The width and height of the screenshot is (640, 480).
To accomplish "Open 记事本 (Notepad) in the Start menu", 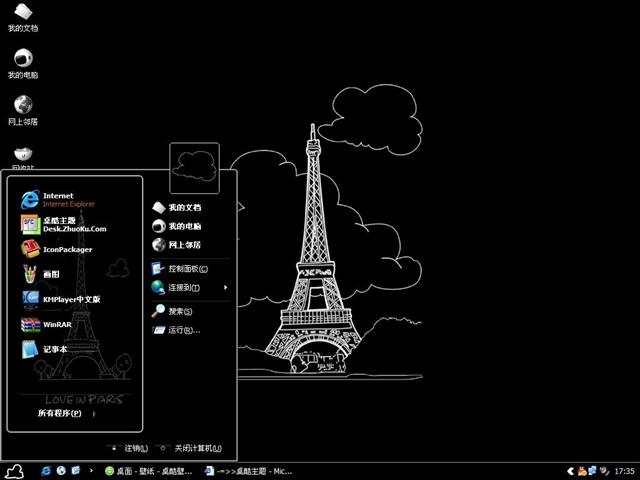I will pyautogui.click(x=44, y=349).
